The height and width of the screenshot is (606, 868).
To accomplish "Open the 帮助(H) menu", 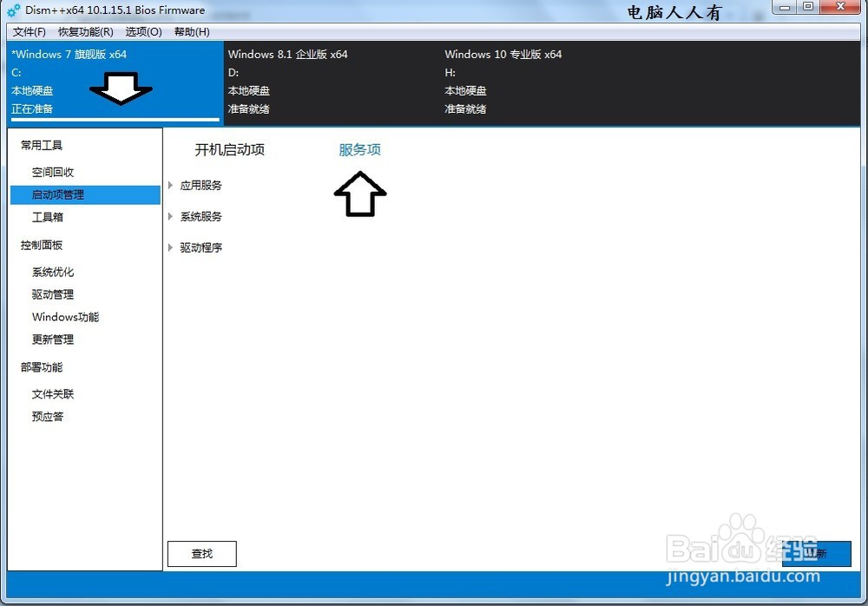I will click(192, 31).
